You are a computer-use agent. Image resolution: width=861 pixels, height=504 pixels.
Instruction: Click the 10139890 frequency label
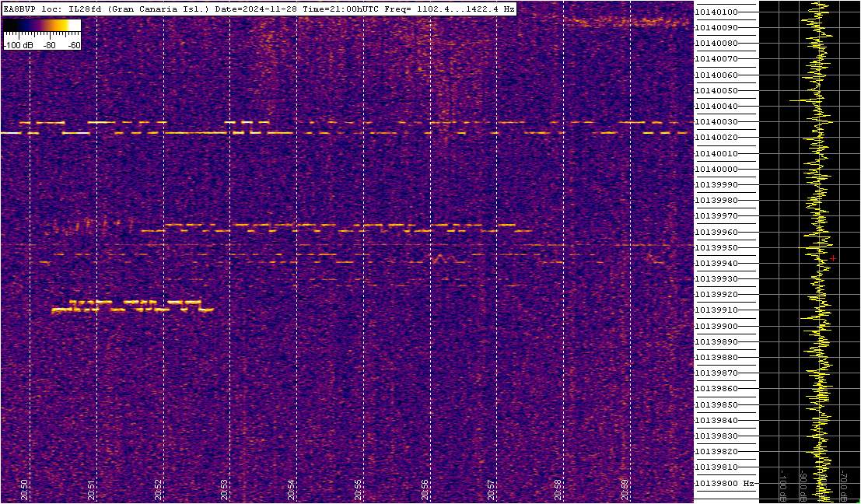pyautogui.click(x=716, y=341)
